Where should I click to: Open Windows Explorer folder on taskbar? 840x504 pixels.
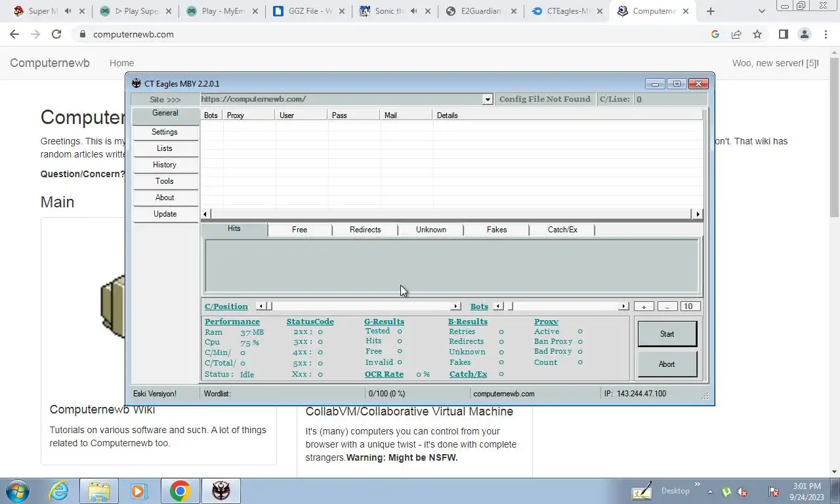click(99, 491)
